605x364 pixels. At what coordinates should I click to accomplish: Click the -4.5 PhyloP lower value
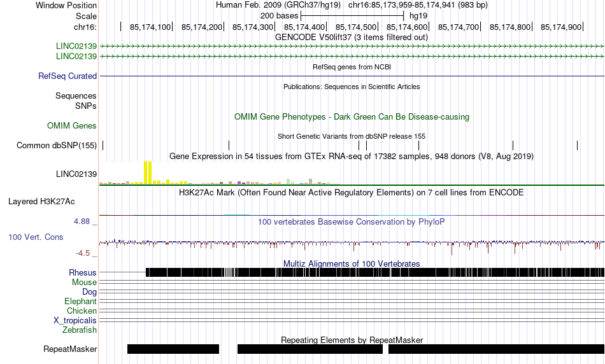click(83, 253)
